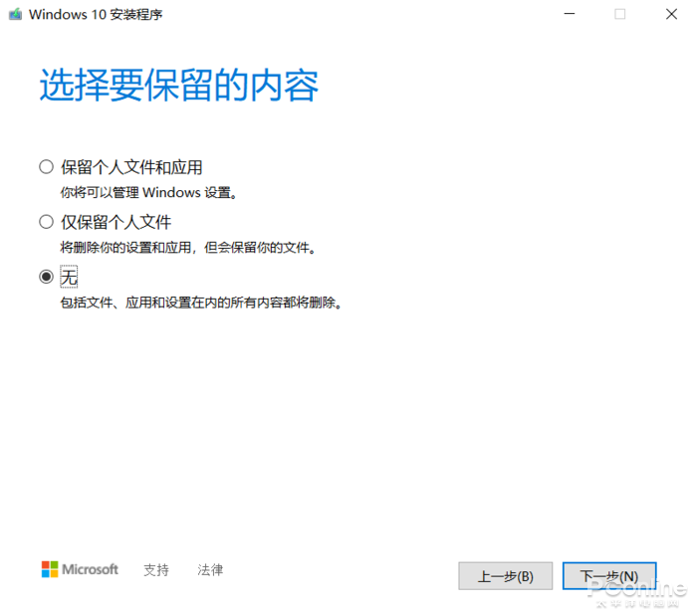697x616 pixels.
Task: Close the Windows 10 安装程序 window
Action: (671, 14)
